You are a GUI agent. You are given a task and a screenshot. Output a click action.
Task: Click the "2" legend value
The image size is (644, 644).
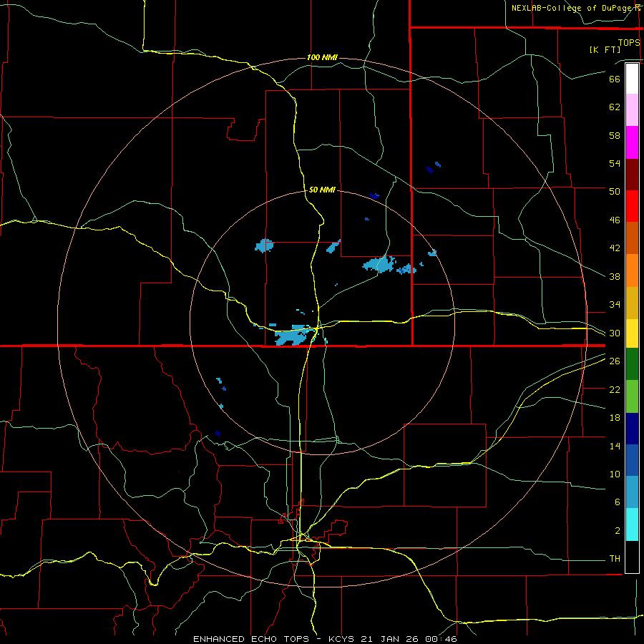point(618,531)
